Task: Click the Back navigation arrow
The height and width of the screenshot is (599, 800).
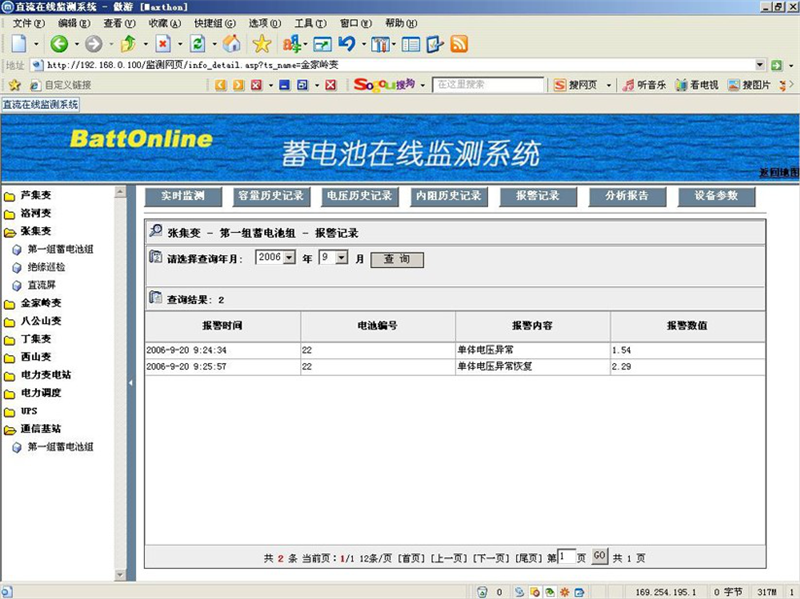Action: coord(59,45)
